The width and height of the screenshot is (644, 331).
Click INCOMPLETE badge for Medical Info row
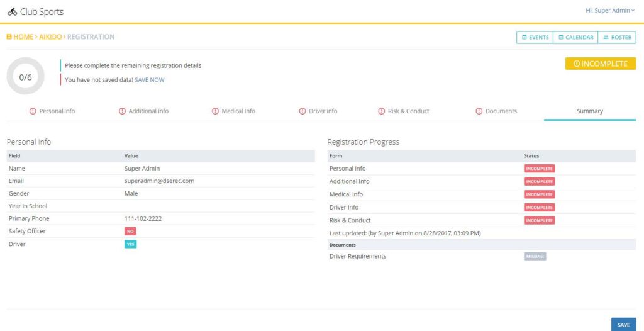539,194
